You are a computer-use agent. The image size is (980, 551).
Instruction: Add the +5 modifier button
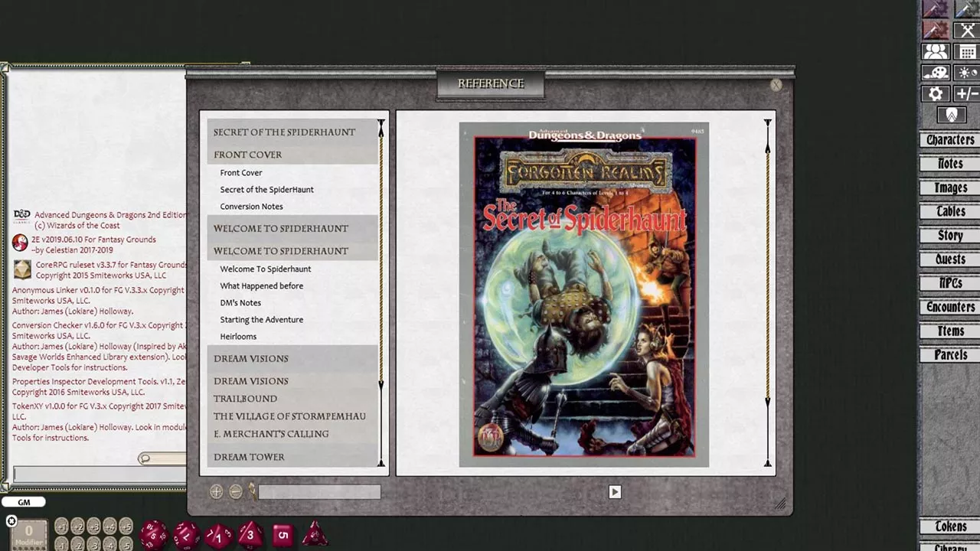pos(126,526)
